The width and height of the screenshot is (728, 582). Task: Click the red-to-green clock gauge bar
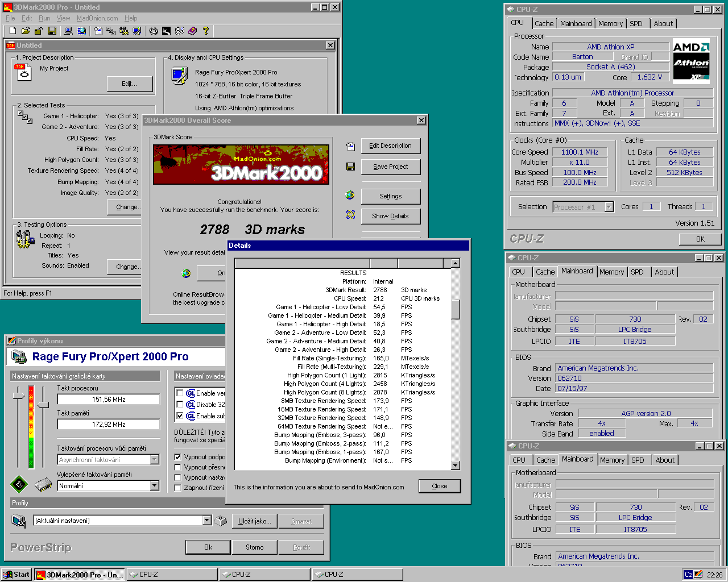pos(31,427)
